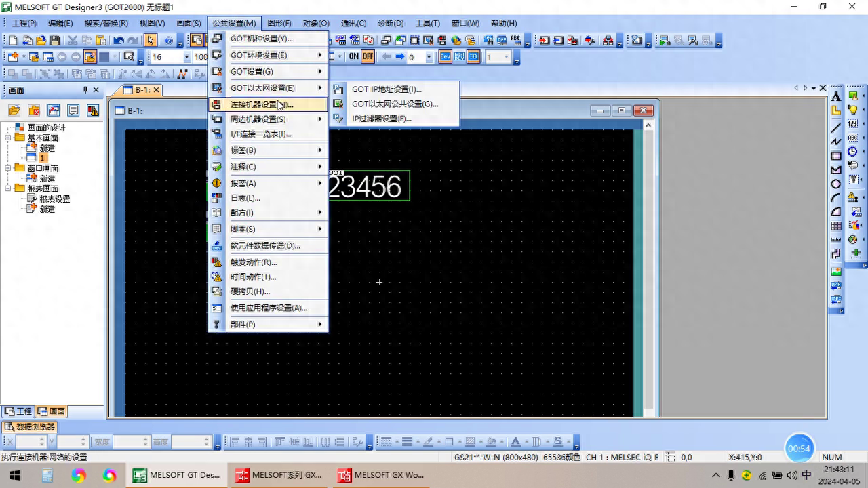The height and width of the screenshot is (488, 868).
Task: Click the Save project toolbar icon
Action: [x=55, y=41]
